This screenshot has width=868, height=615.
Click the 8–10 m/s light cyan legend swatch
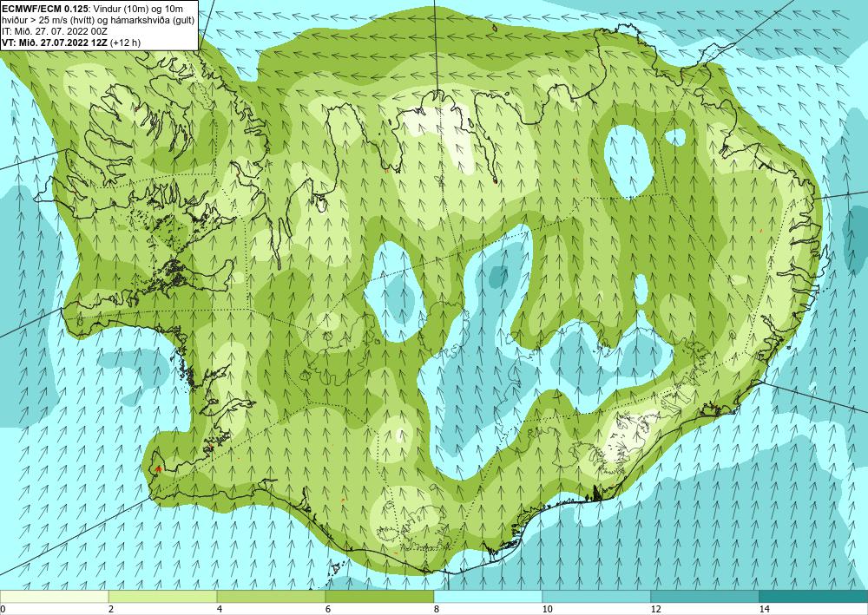(488, 596)
